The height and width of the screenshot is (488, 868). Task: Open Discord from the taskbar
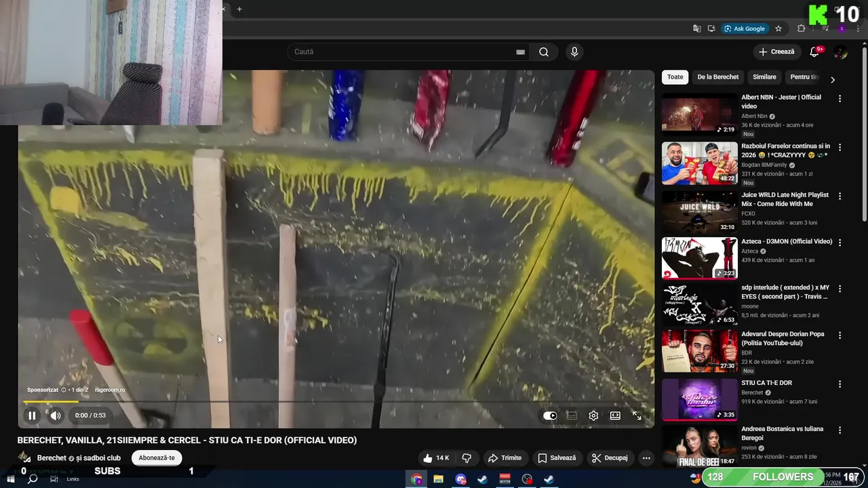coord(461,479)
